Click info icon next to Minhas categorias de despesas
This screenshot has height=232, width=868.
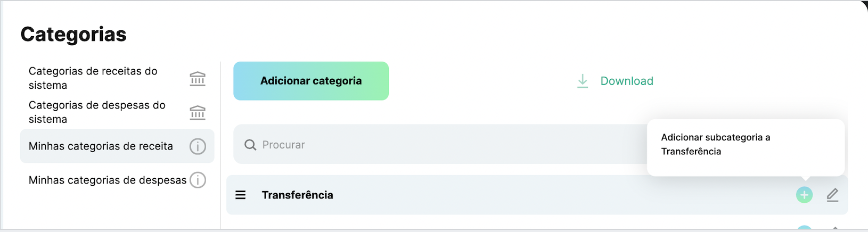pyautogui.click(x=198, y=180)
